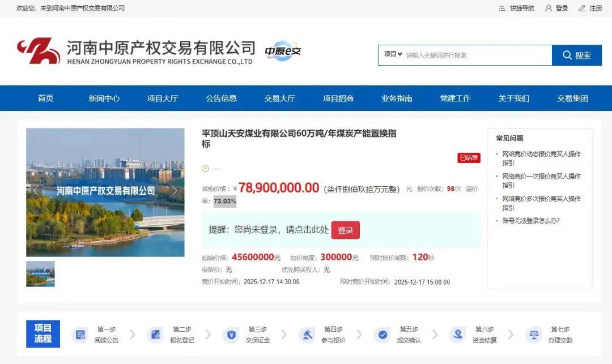Click the 参与报价 gavel icon

(307, 335)
